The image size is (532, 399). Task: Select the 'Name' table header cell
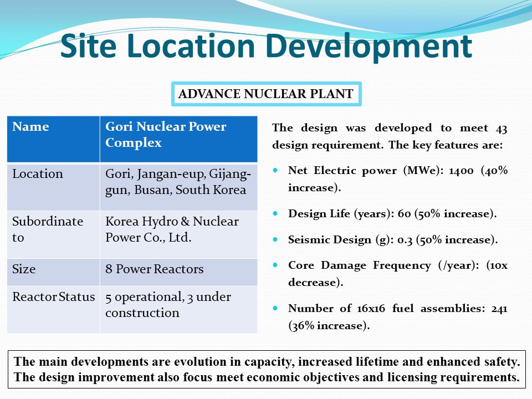pyautogui.click(x=54, y=139)
